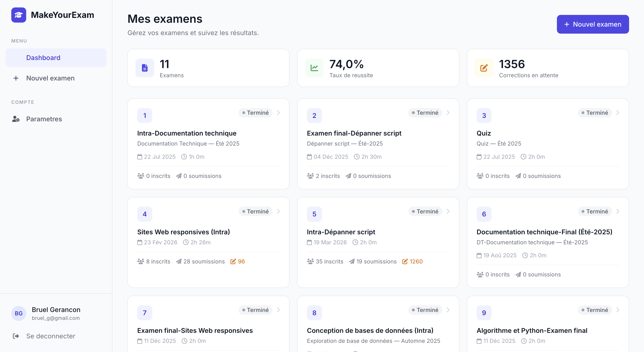Click the MakeYourExam graduation cap logo

[x=19, y=15]
